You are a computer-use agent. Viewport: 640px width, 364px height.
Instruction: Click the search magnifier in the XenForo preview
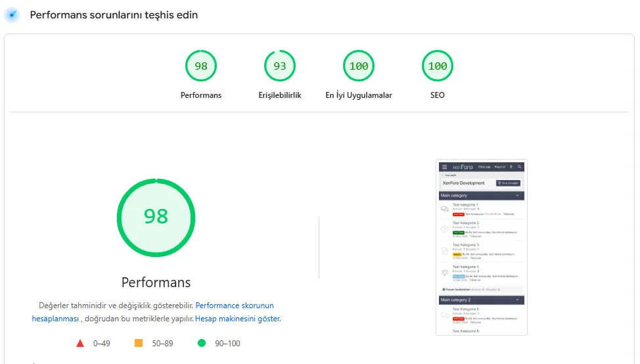point(519,167)
